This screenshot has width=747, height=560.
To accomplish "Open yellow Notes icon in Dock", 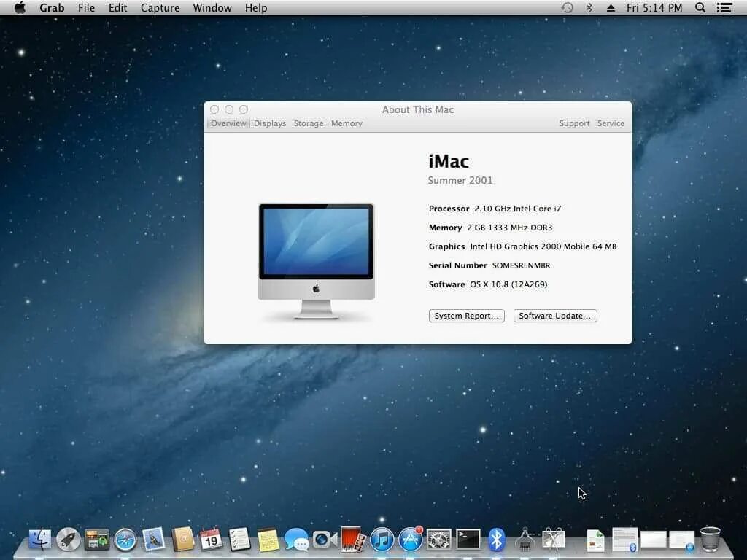I will coord(268,540).
